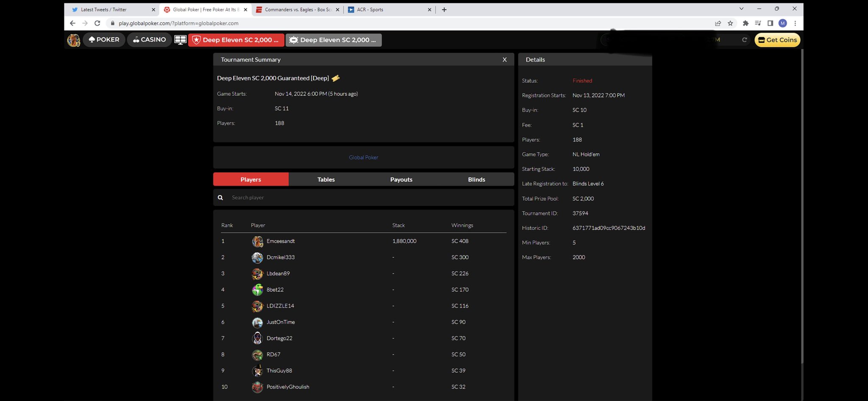Close the Tournament Summary panel
This screenshot has width=868, height=401.
click(x=504, y=59)
